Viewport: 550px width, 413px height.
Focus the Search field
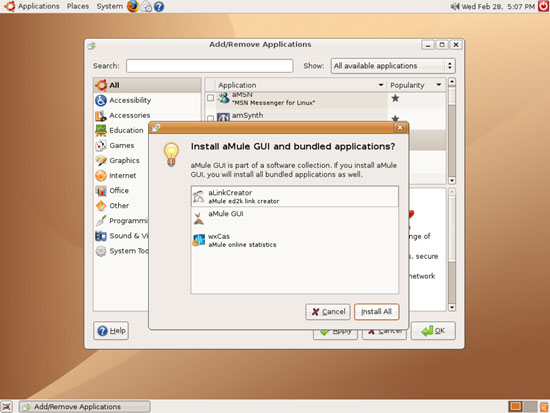tap(209, 66)
